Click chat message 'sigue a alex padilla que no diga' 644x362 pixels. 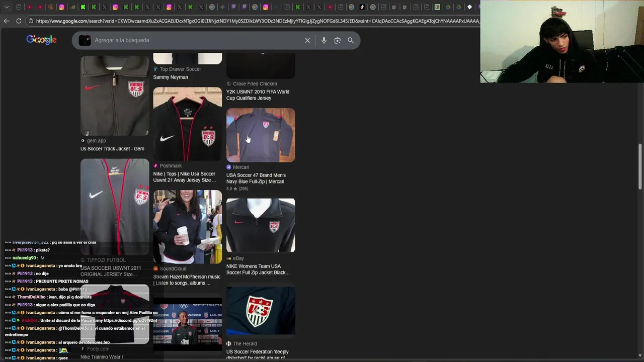tap(65, 305)
